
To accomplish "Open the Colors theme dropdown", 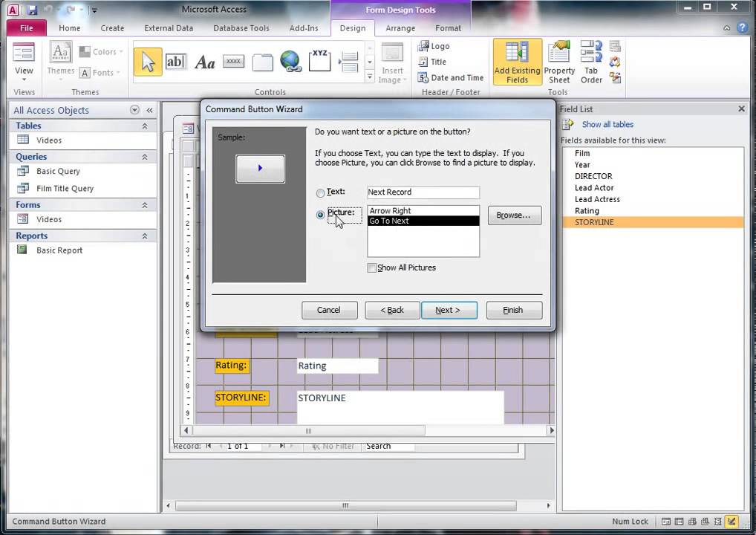I will [x=101, y=51].
